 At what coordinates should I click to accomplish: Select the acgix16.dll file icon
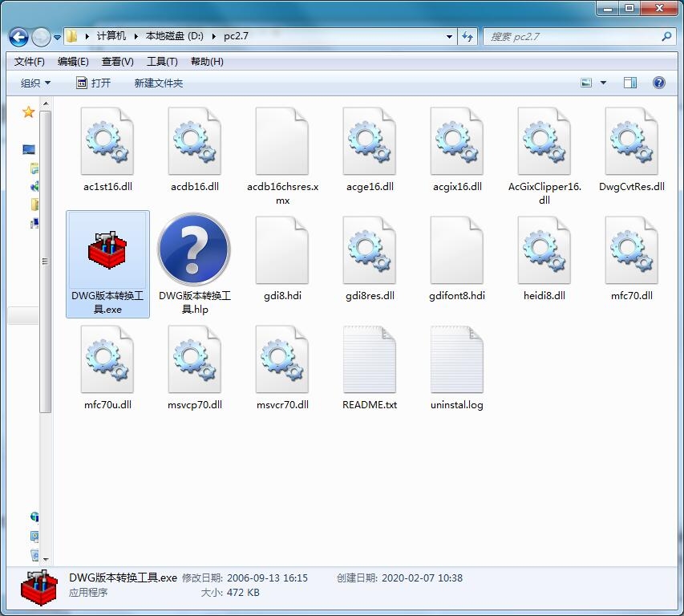(457, 141)
